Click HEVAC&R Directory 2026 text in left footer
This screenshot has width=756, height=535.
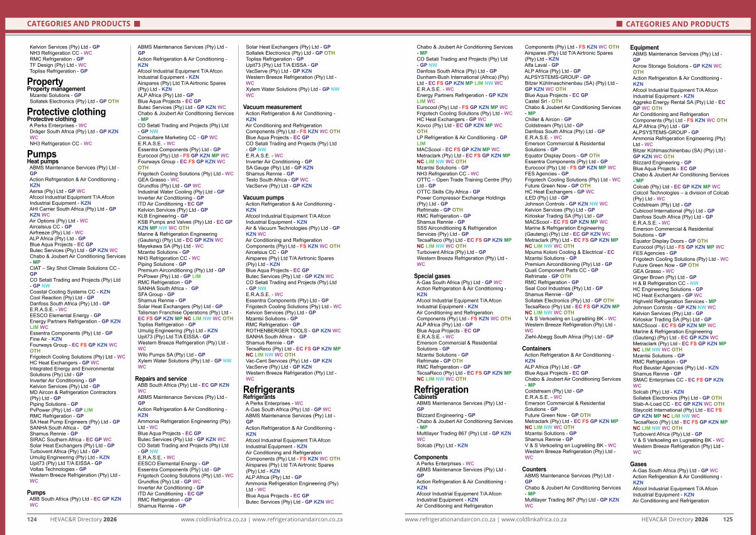pyautogui.click(x=84, y=520)
